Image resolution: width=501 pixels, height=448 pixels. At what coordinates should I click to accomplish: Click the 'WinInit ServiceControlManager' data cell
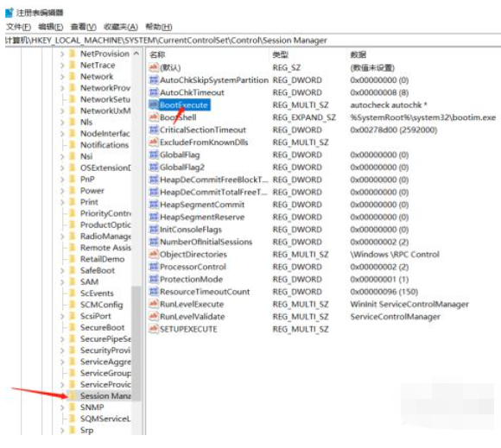tap(409, 304)
